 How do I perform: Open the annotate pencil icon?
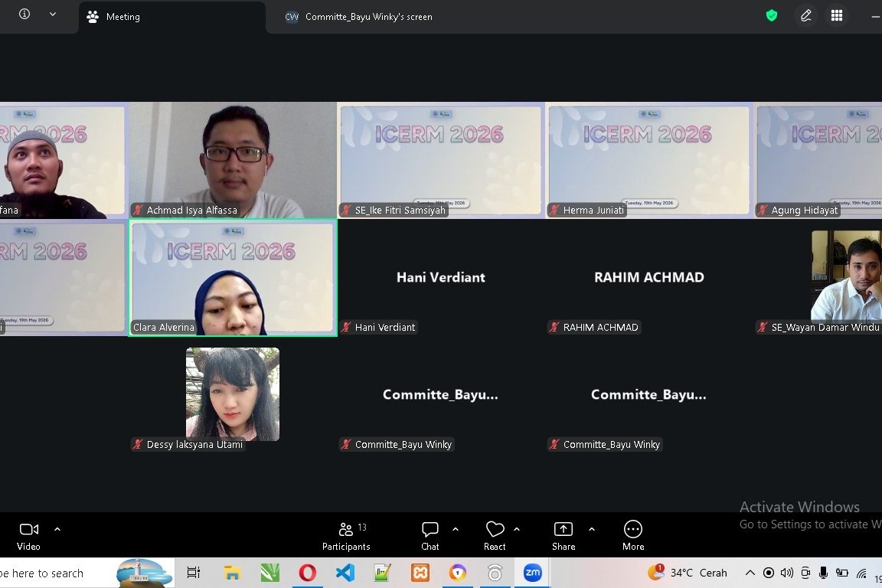point(806,16)
